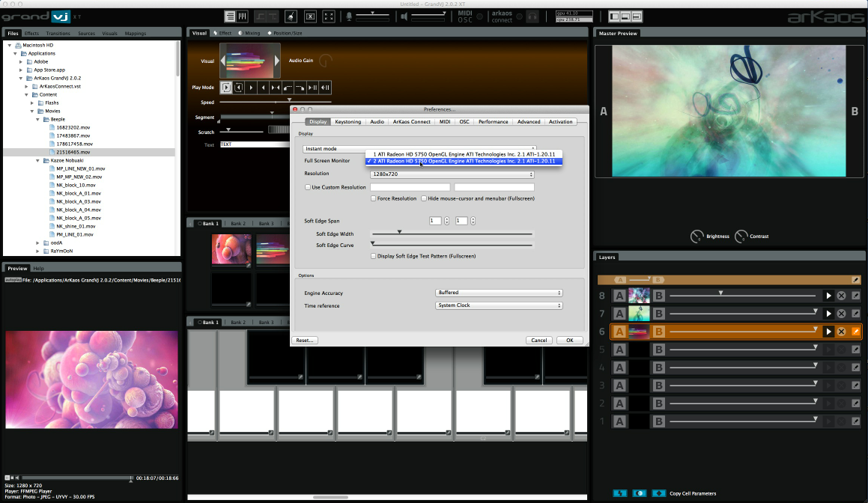Select the list-lines view icon in top toolbar
This screenshot has width=868, height=503.
[230, 16]
